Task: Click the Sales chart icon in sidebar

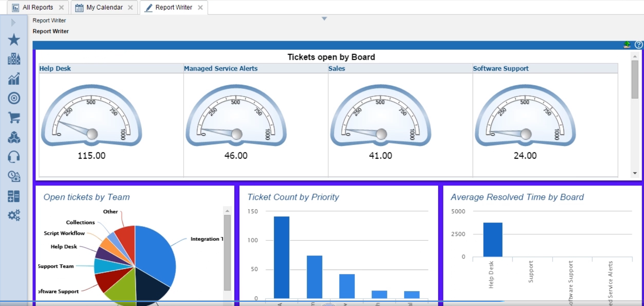Action: 14,79
